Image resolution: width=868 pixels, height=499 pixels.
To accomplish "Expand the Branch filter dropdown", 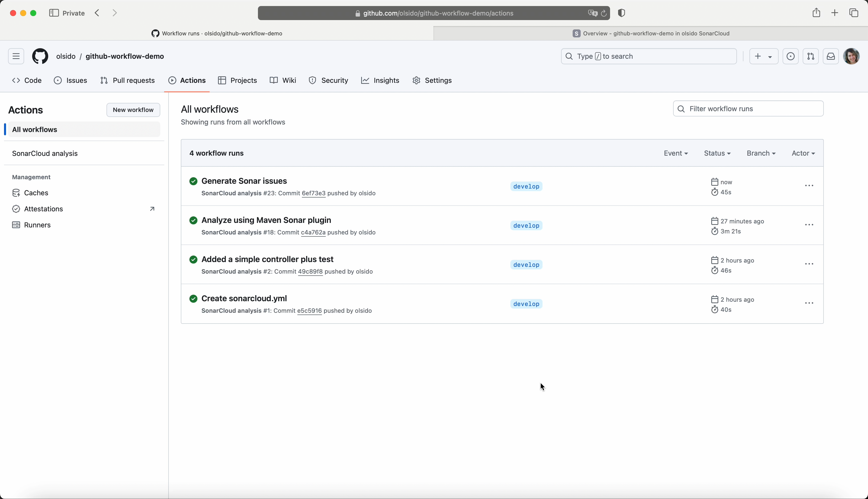I will click(761, 153).
